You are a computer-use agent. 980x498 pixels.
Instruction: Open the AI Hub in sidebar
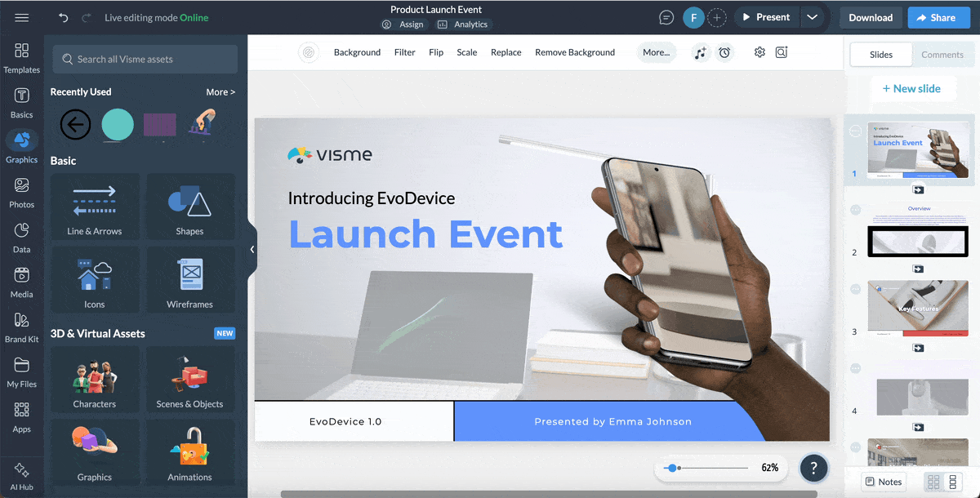[22, 476]
